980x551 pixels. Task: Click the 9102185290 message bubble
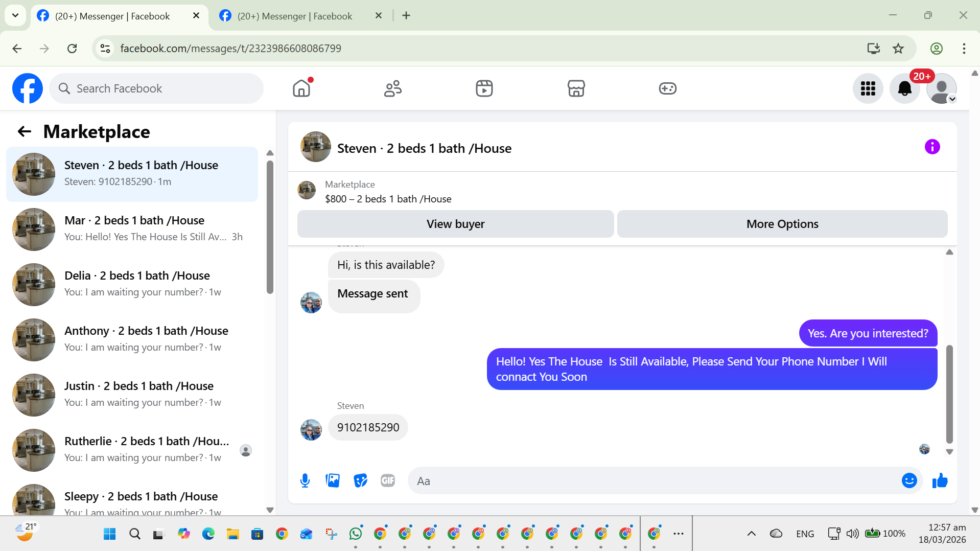(368, 427)
